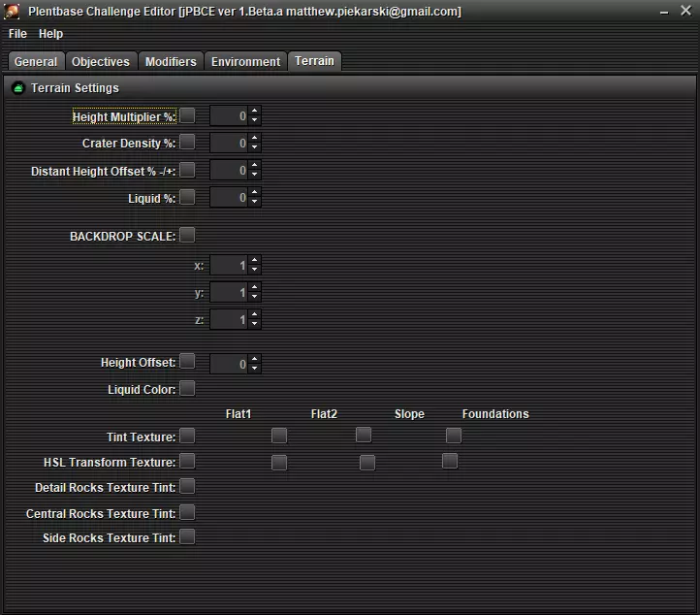This screenshot has width=700, height=615.
Task: Check the HSL Transform Texture Foundations checkbox
Action: point(450,461)
